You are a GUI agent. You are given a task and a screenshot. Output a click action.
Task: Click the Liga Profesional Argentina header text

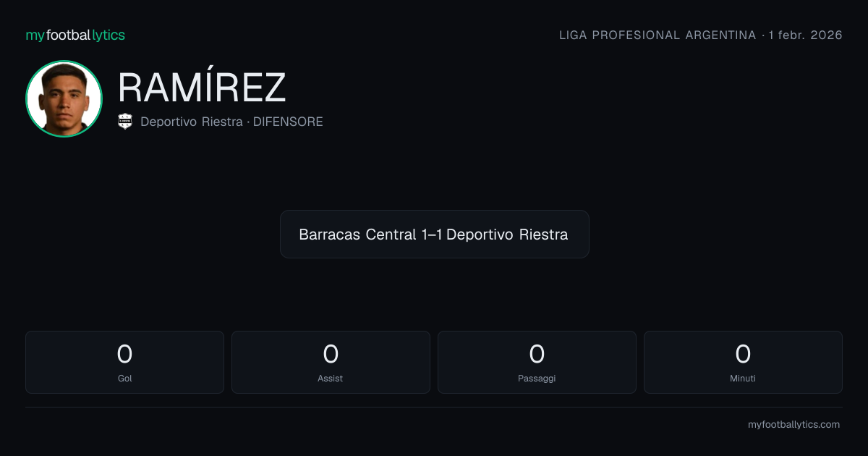pos(658,35)
